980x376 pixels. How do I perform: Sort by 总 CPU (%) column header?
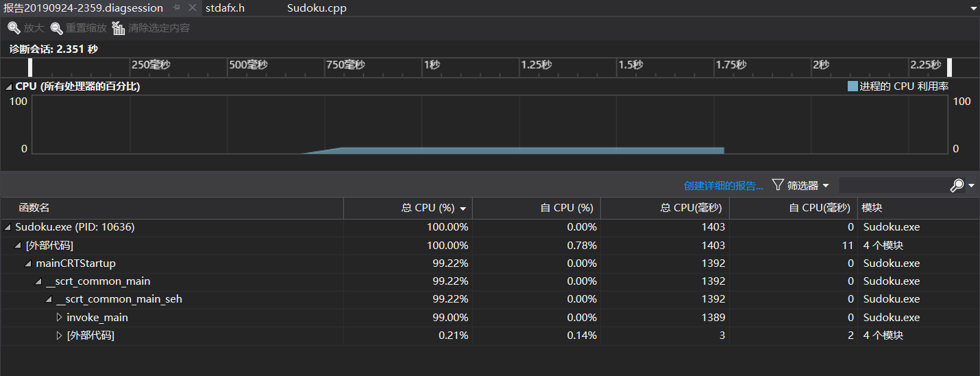point(408,208)
